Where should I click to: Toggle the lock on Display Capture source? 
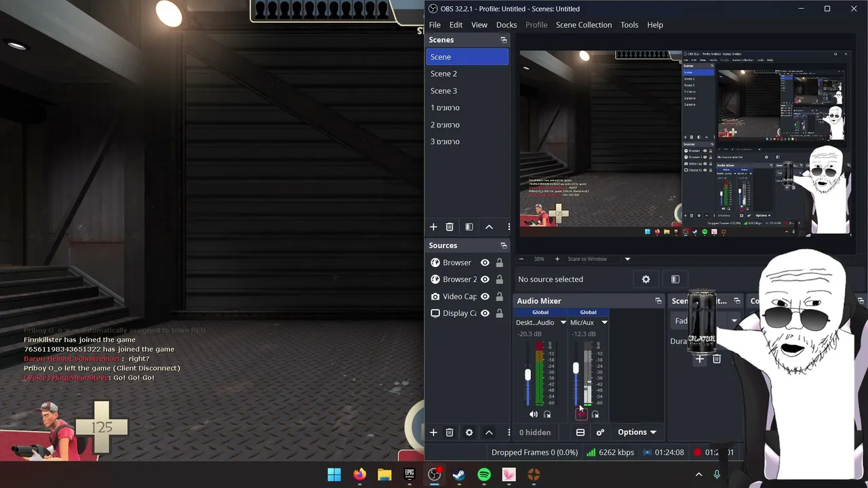pyautogui.click(x=500, y=313)
